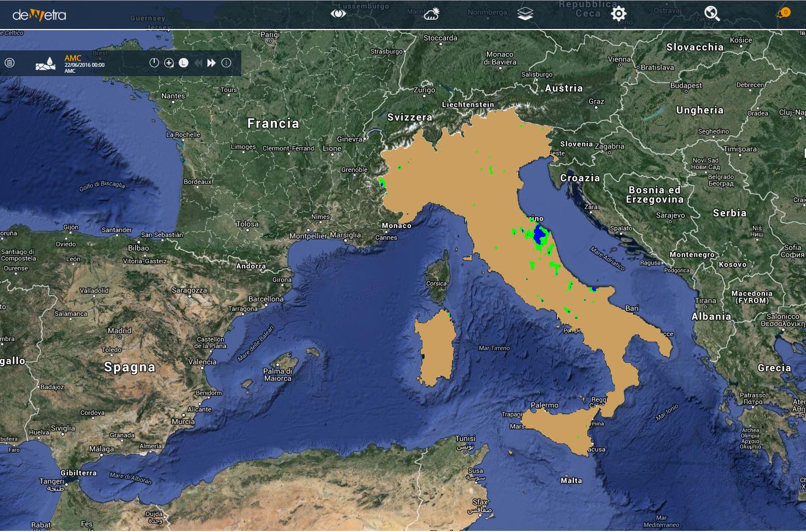806x532 pixels.
Task: Click the notifications bell icon
Action: click(x=782, y=13)
